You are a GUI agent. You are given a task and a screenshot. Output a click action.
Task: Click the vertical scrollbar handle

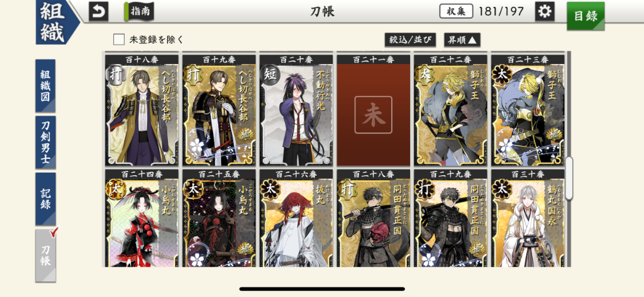pos(569,178)
